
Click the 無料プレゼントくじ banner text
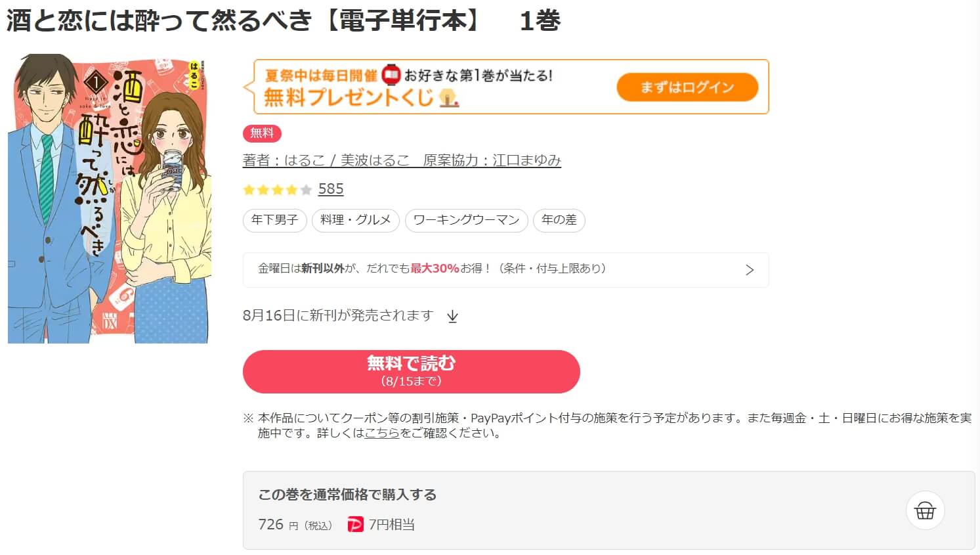click(x=348, y=98)
